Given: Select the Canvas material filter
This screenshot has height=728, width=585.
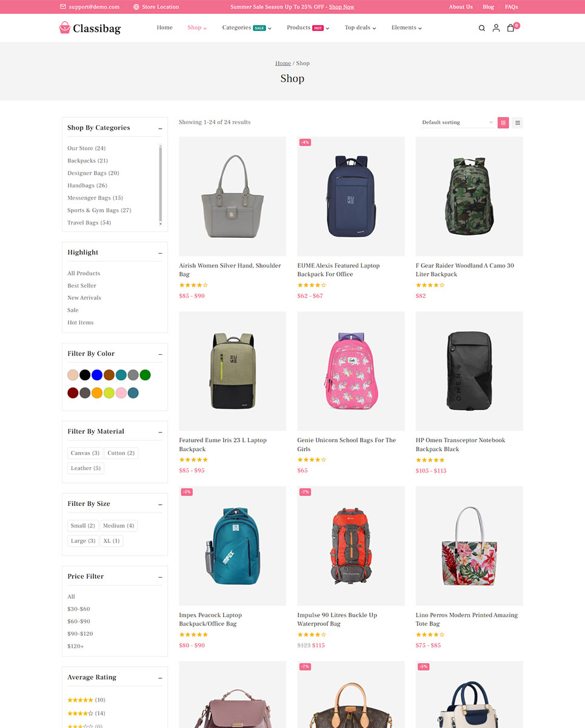Looking at the screenshot, I should point(85,453).
